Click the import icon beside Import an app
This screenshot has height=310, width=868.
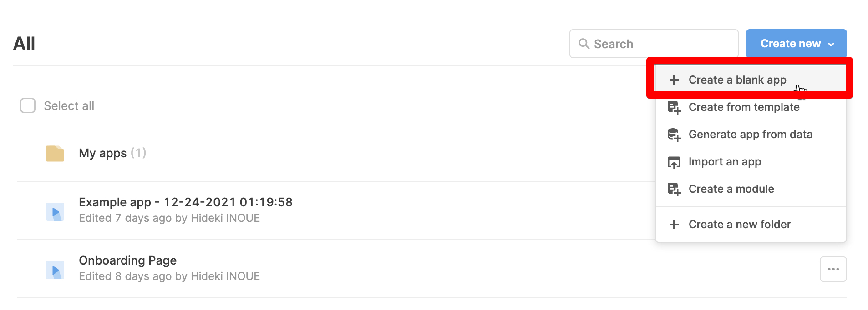[x=674, y=162]
